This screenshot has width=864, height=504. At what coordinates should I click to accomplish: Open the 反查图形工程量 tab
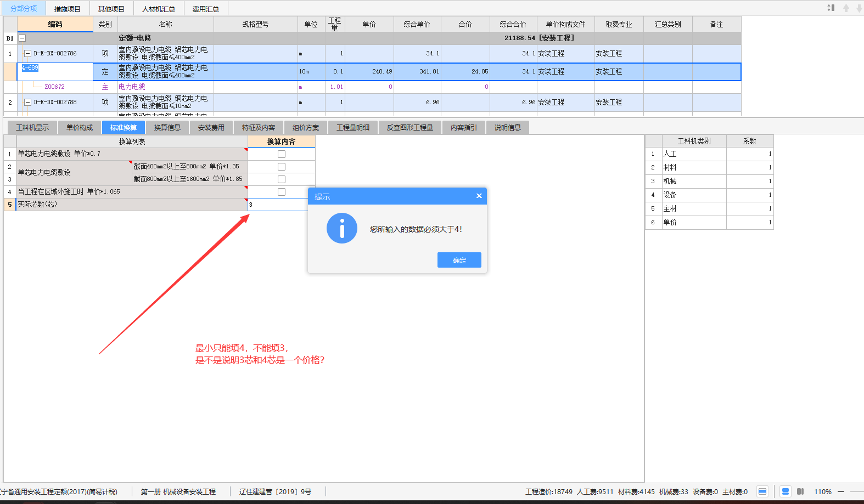click(x=410, y=127)
